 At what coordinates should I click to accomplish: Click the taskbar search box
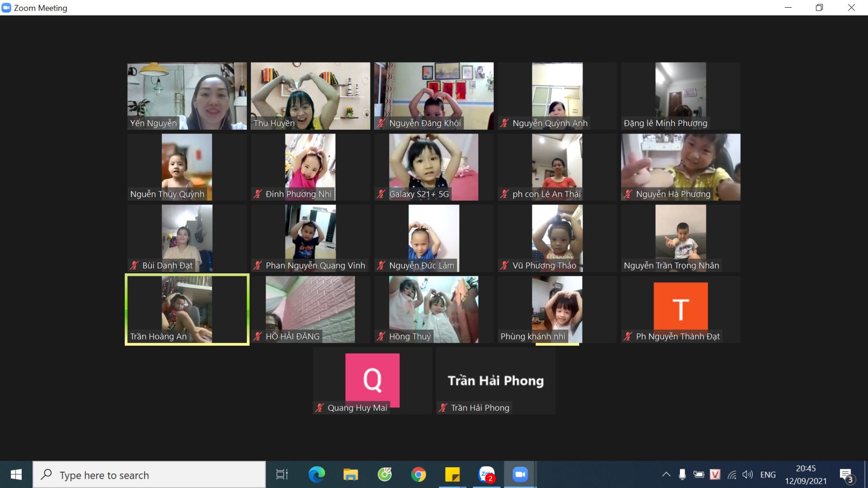pyautogui.click(x=149, y=475)
